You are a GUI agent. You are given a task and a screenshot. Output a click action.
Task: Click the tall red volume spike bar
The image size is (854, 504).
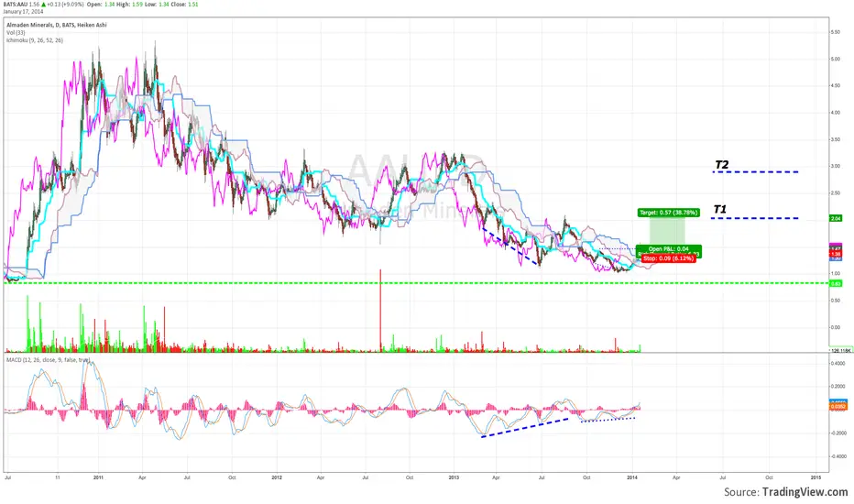point(380,310)
